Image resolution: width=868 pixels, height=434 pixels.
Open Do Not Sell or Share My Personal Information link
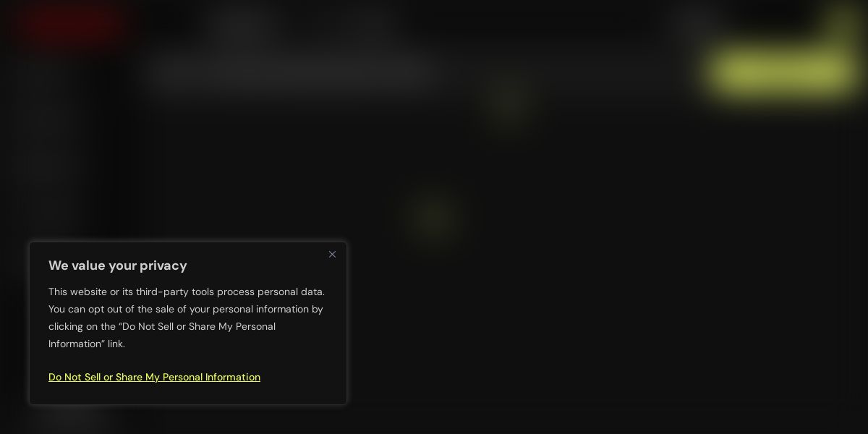[154, 377]
